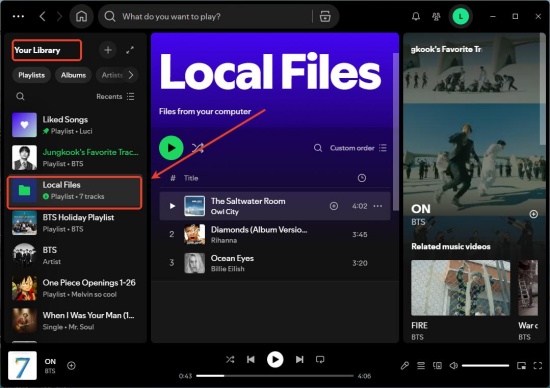Play Local Files with the green button
The width and height of the screenshot is (550, 388).
click(x=171, y=148)
